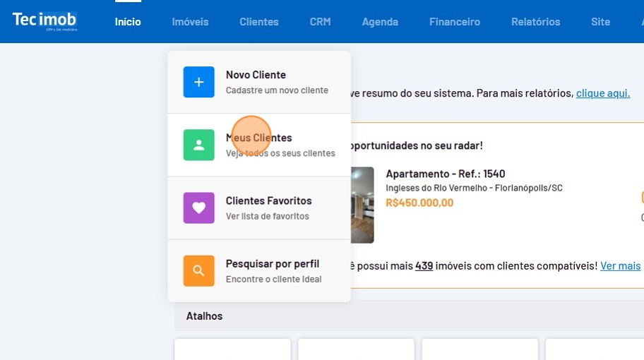Viewport: 644px width, 360px height.
Task: Open the Imóveis menu
Action: (x=190, y=22)
